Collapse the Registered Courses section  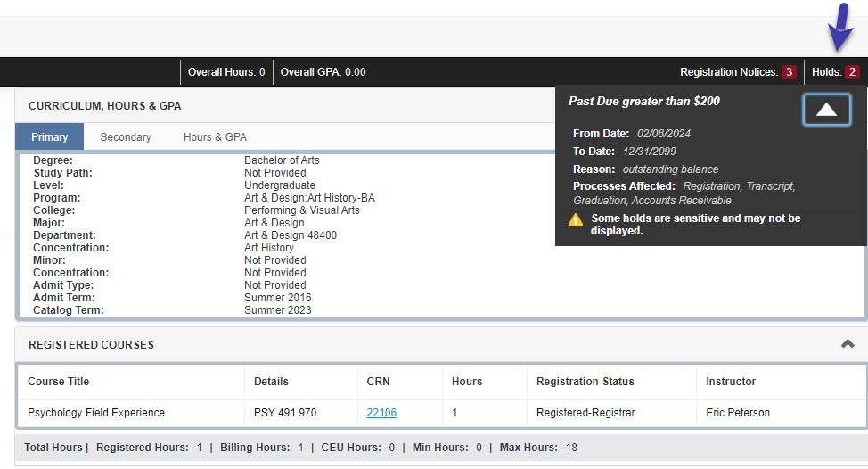pyautogui.click(x=848, y=344)
